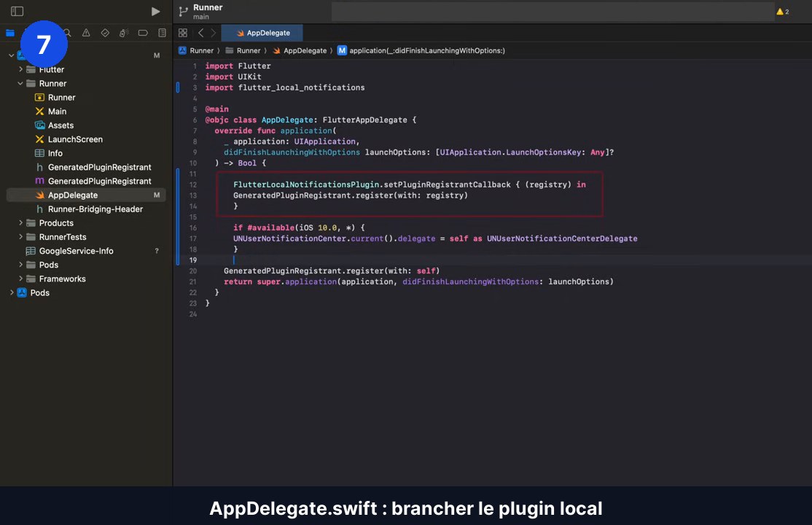The width and height of the screenshot is (812, 525).
Task: Click the ? status badge beside GoogleService-Info
Action: [x=157, y=251]
